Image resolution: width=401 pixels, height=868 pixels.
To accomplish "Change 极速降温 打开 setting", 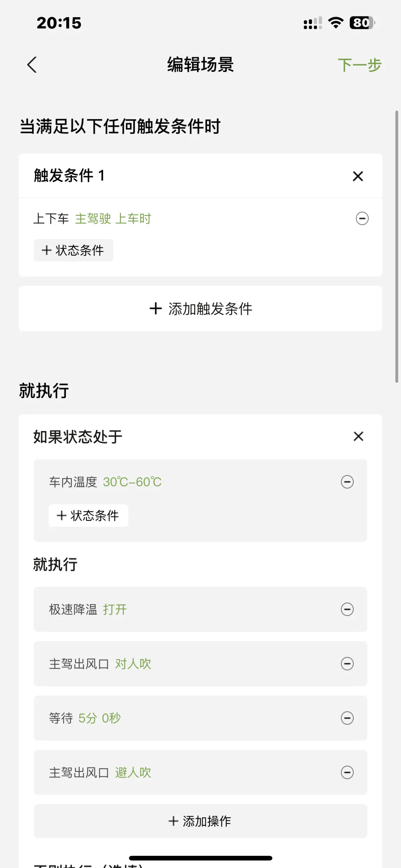I will pos(115,609).
